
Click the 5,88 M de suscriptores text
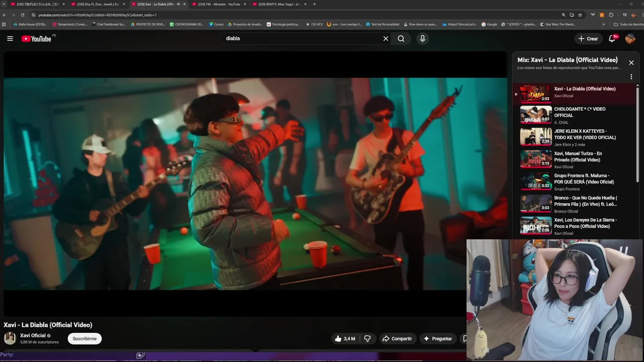point(39,342)
